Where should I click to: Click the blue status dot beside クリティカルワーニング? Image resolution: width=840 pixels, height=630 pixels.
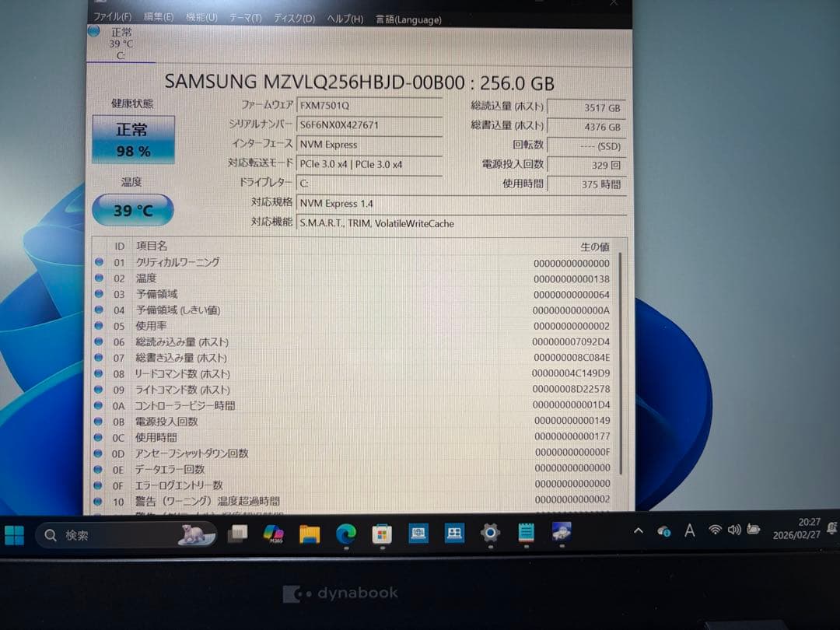(99, 262)
